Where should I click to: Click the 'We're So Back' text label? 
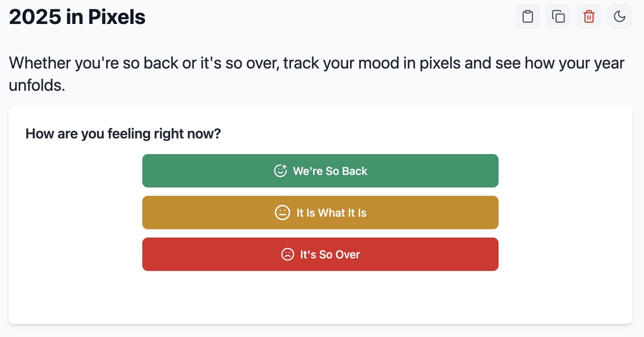(x=330, y=171)
